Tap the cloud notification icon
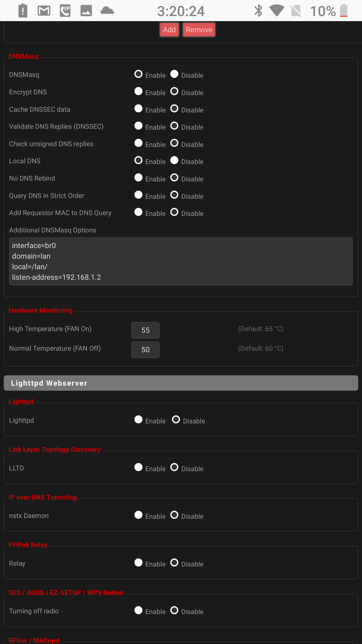 point(107,11)
